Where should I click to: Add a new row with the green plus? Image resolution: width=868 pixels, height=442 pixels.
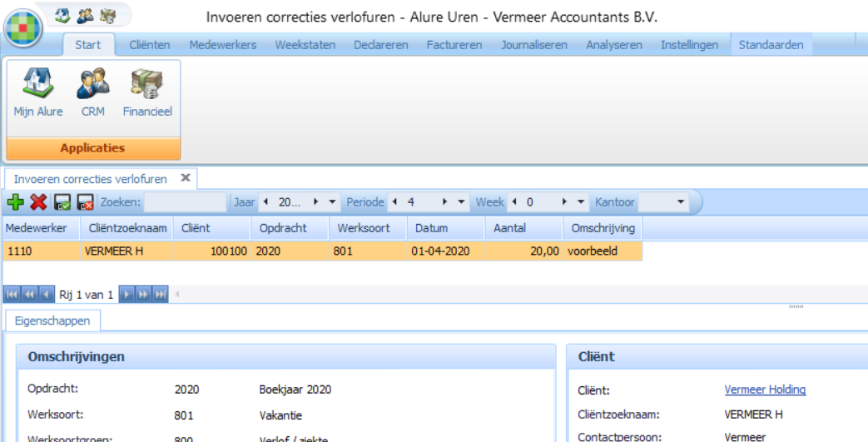click(15, 202)
